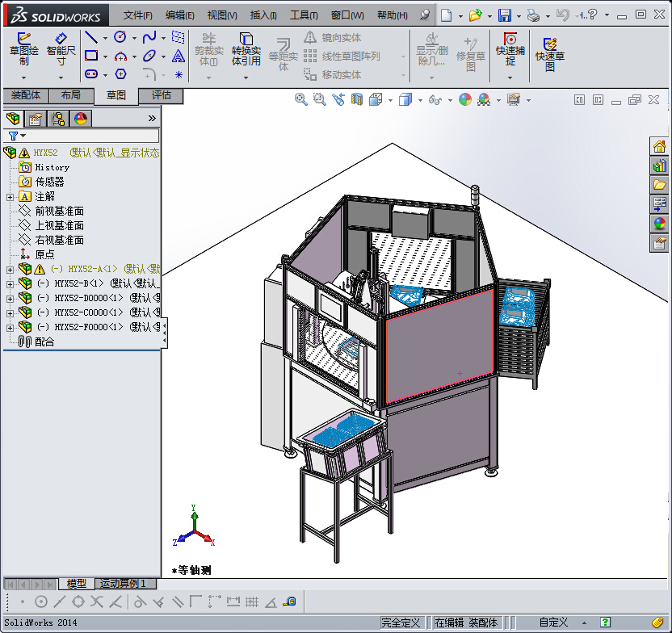Click the 智能尺寸 smart dimension tool
672x633 pixels.
point(61,49)
